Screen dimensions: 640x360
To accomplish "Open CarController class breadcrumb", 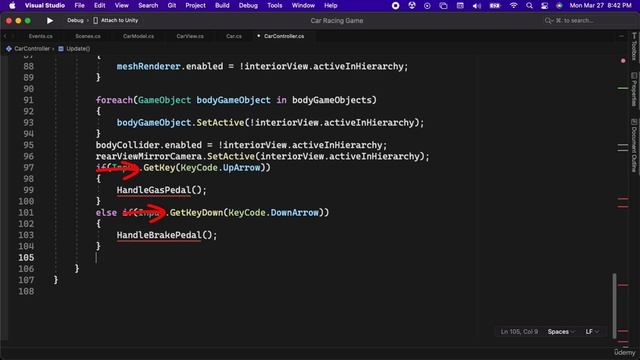I will [x=32, y=49].
